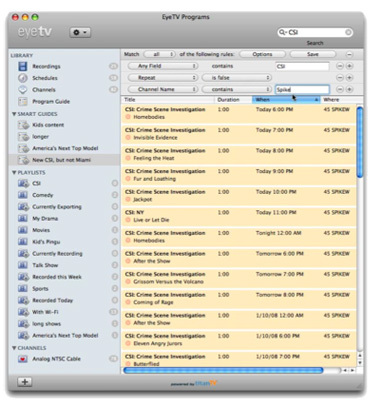
Task: Toggle record dot for Live or Let Die
Action: pyautogui.click(x=128, y=220)
